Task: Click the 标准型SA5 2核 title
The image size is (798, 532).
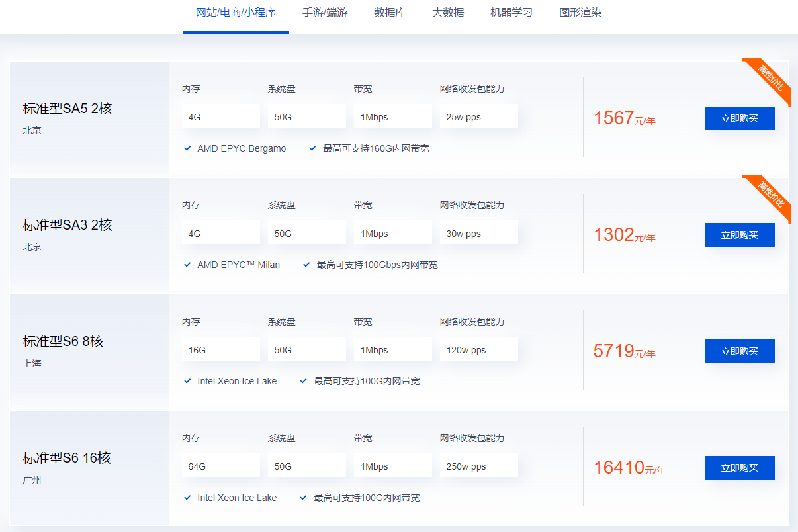Action: coord(67,109)
